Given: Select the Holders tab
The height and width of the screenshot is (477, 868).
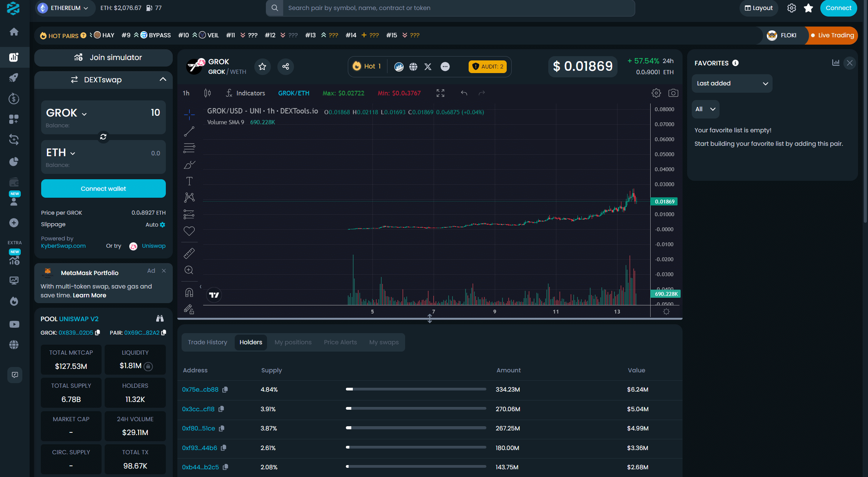Looking at the screenshot, I should coord(251,342).
